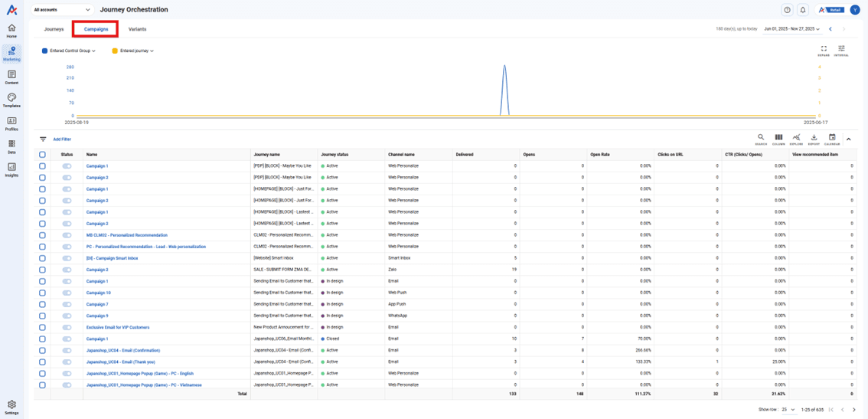This screenshot has width=868, height=419.
Task: Change the Show row count dropdown
Action: point(791,410)
